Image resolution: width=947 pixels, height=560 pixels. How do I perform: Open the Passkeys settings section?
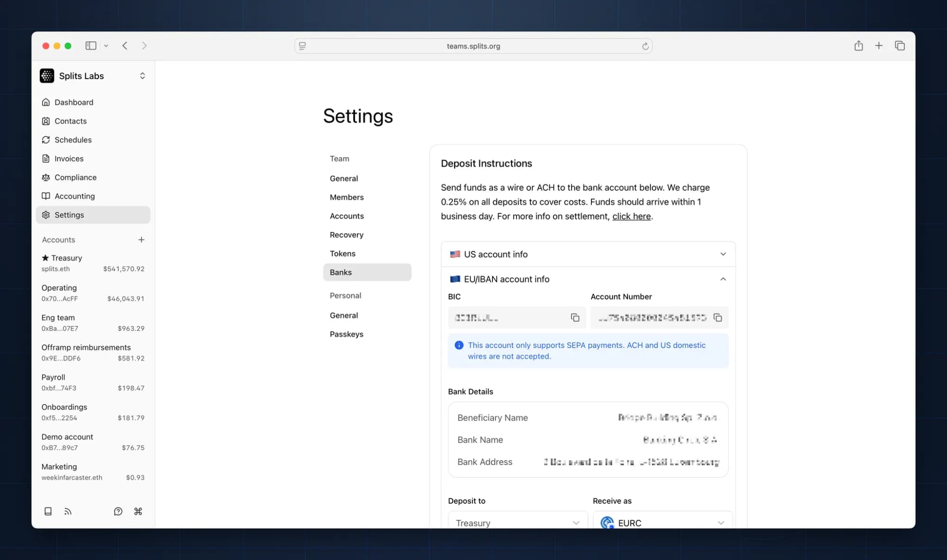(x=346, y=334)
